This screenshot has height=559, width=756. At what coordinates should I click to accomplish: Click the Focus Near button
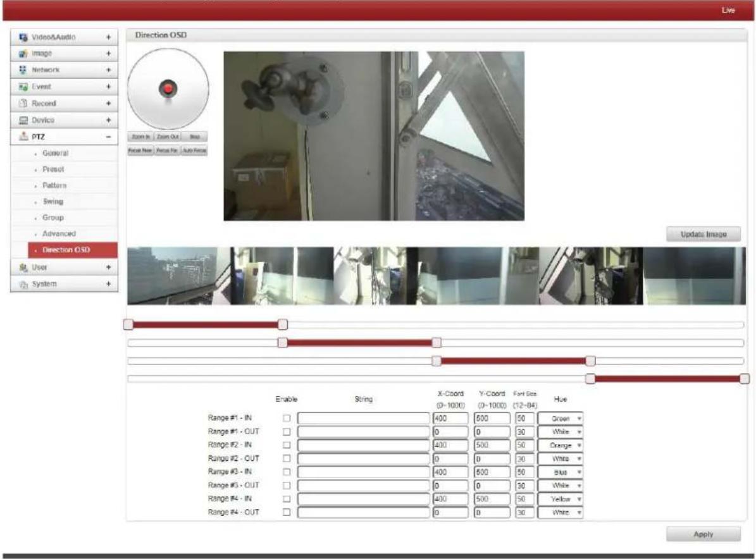pos(141,150)
